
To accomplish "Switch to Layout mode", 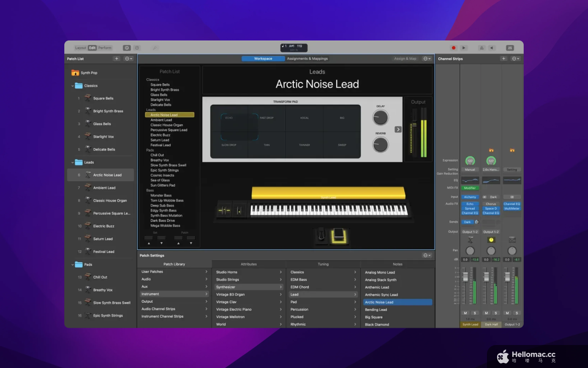I will click(x=80, y=48).
